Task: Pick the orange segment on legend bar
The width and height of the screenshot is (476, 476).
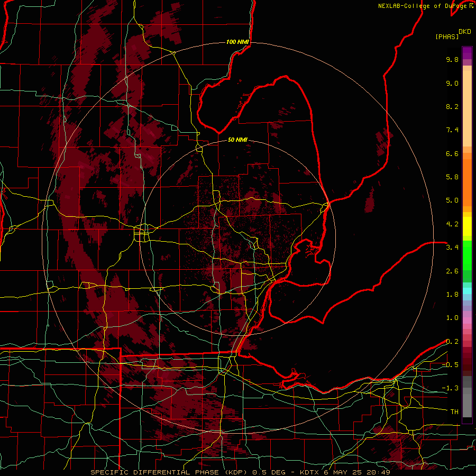Action: [x=467, y=182]
